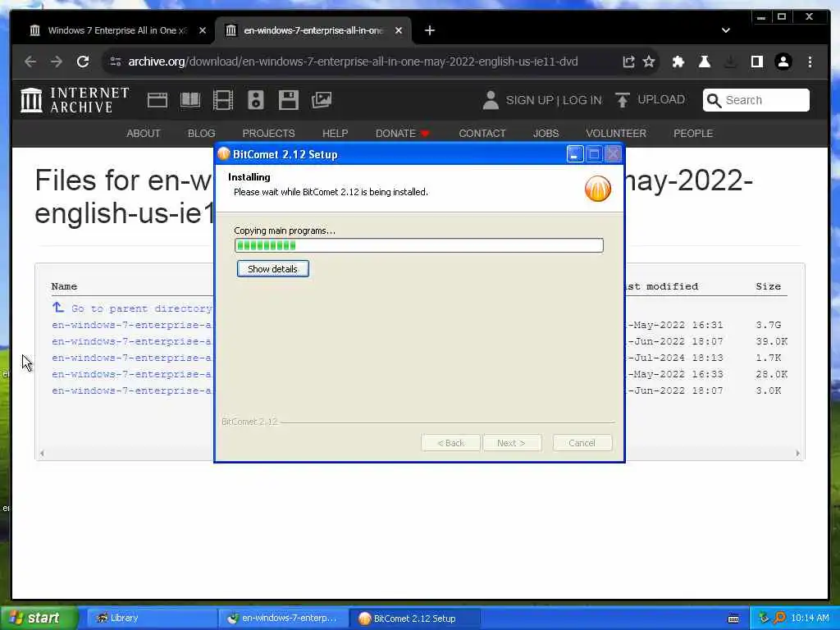Click the BitComet installation progress bar
Image resolution: width=840 pixels, height=630 pixels.
pos(419,245)
